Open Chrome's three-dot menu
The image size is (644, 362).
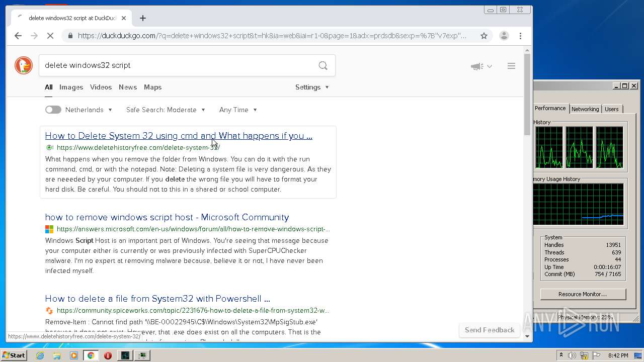(520, 36)
